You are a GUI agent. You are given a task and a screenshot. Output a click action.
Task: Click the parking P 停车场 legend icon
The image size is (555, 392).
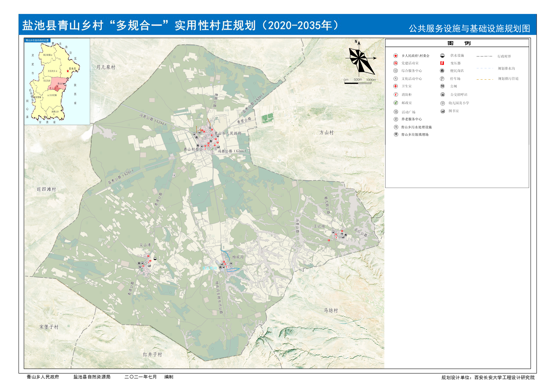coord(442,79)
